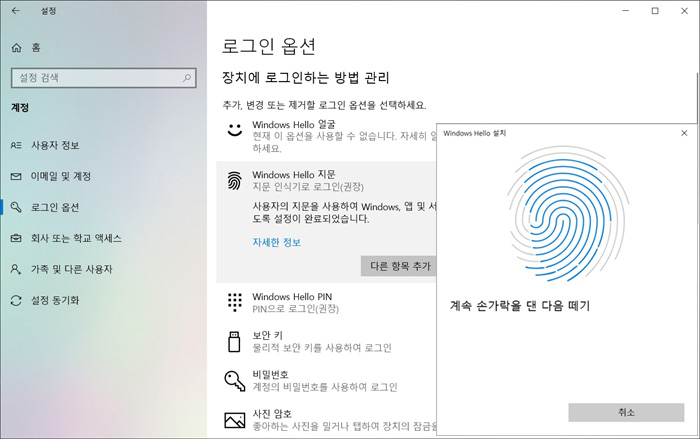
Task: Minimize the Settings window
Action: point(626,11)
